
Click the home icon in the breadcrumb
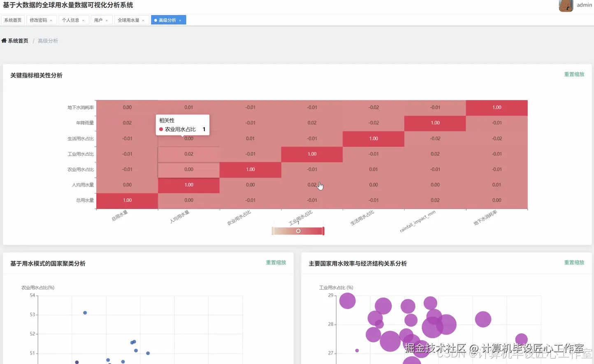pyautogui.click(x=4, y=41)
